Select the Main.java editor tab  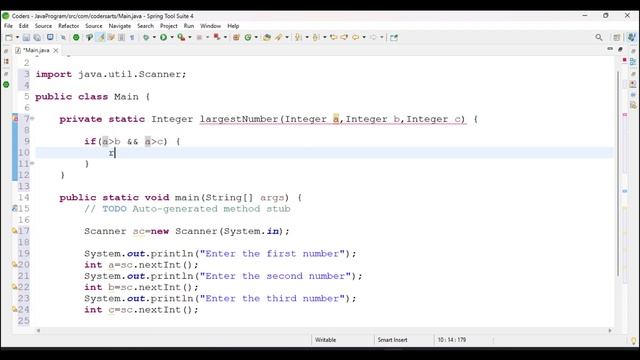[36, 50]
